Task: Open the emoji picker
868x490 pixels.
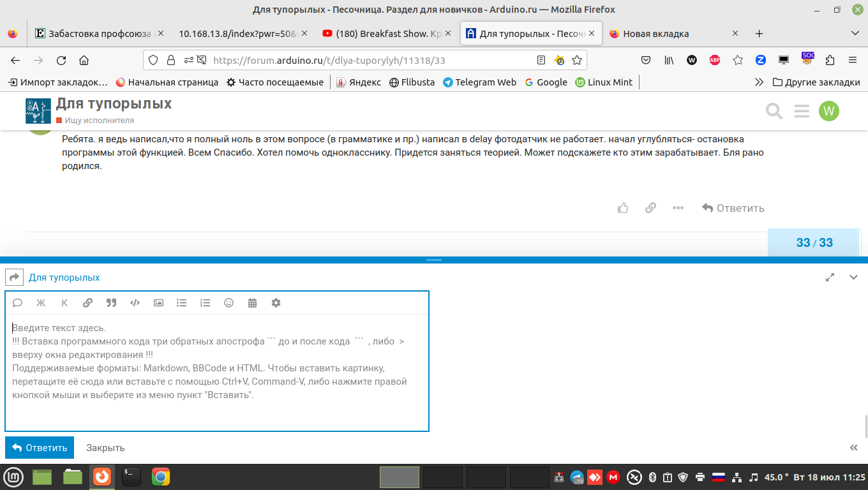Action: coord(228,303)
